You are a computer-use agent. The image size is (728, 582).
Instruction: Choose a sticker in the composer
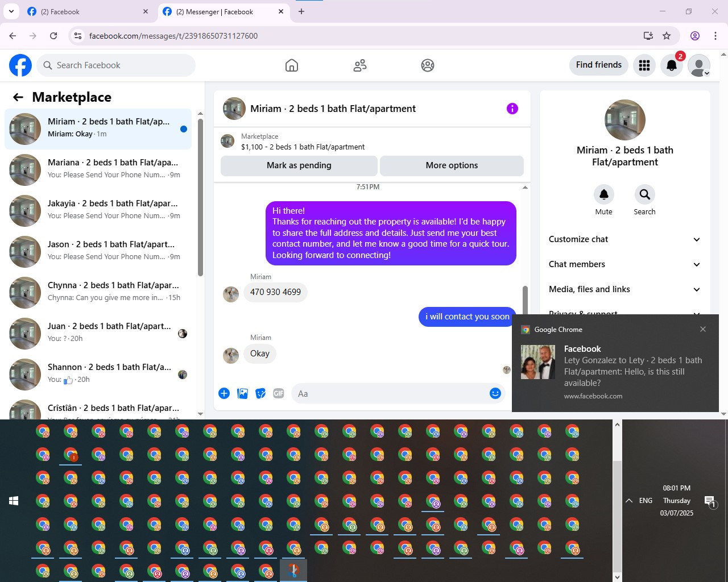260,393
